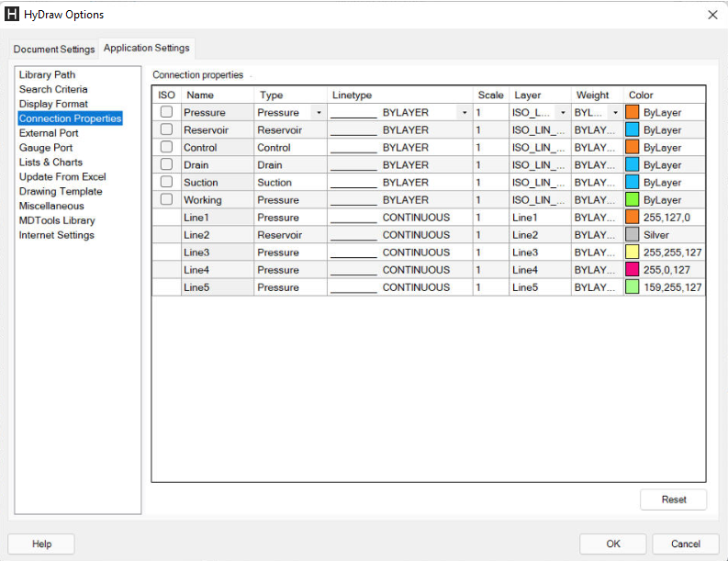Image resolution: width=728 pixels, height=561 pixels.
Task: Expand the Type dropdown for Pressure row
Action: coord(319,112)
